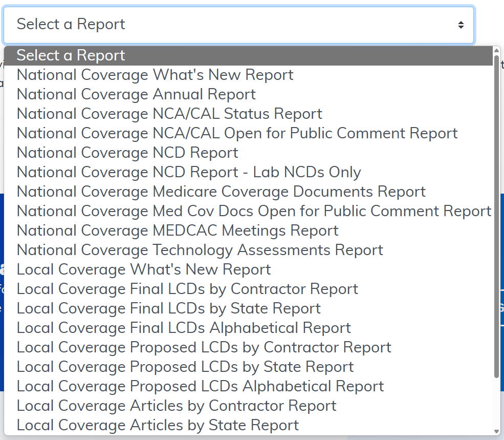
Task: Choose Local Coverage Articles by Contractor Report
Action: 177,406
